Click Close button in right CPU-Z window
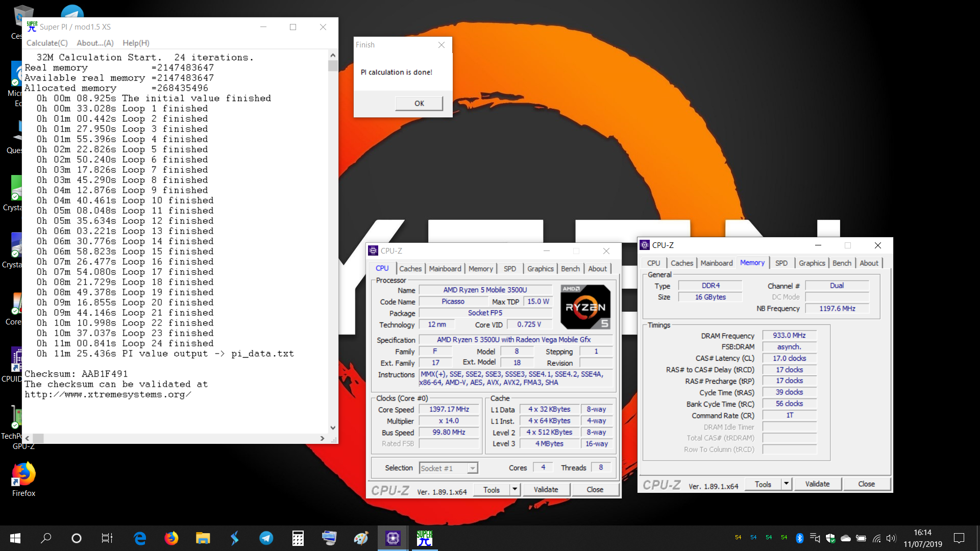The height and width of the screenshot is (551, 980). tap(867, 484)
